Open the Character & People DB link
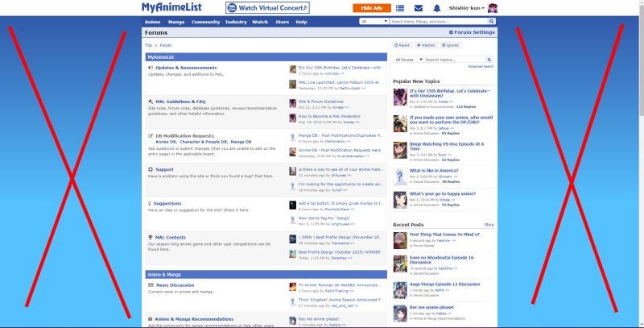The height and width of the screenshot is (328, 644). coord(204,142)
